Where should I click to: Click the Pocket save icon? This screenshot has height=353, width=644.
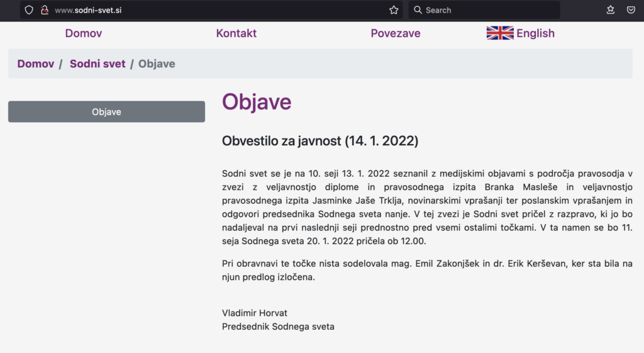click(631, 10)
